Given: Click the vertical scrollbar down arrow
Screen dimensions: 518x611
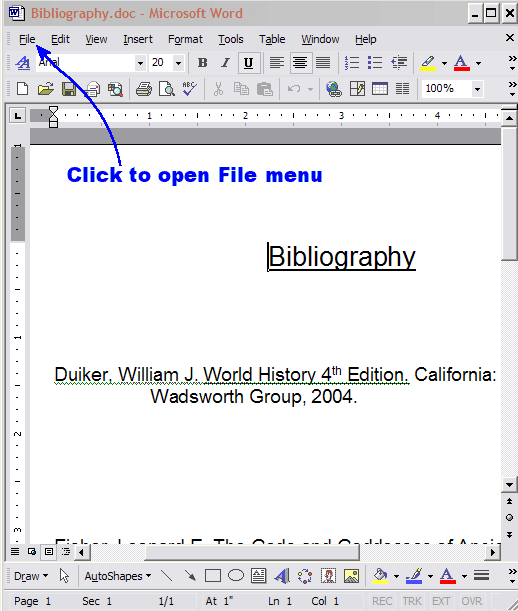Looking at the screenshot, I should click(x=509, y=485).
